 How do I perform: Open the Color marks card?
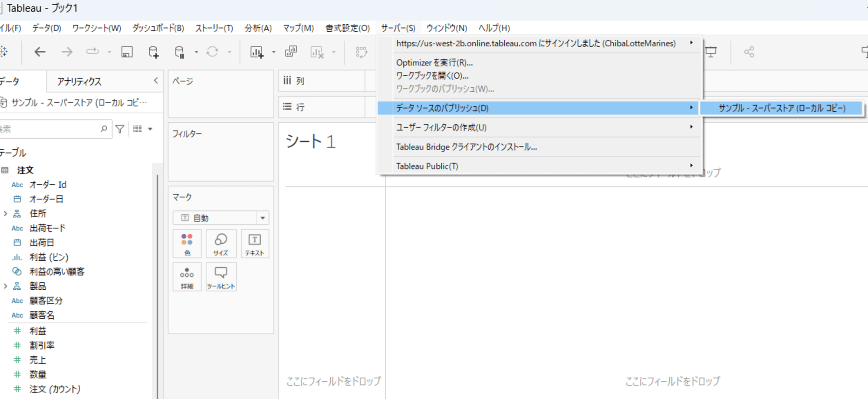click(x=187, y=244)
